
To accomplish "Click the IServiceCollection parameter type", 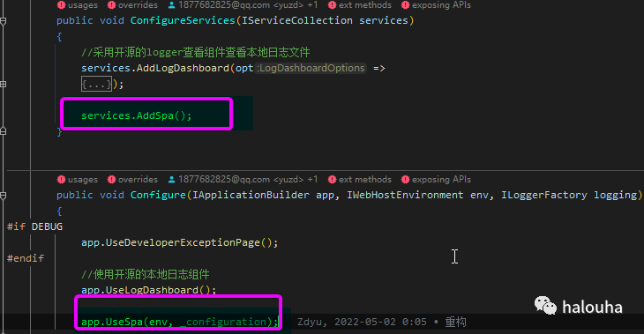I will click(x=297, y=20).
